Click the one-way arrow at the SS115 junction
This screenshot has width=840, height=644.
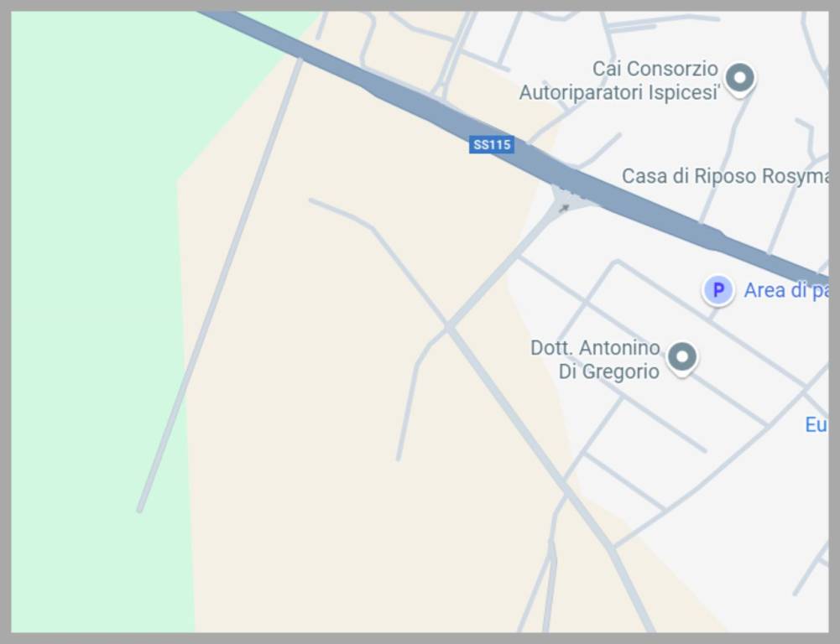click(x=564, y=208)
